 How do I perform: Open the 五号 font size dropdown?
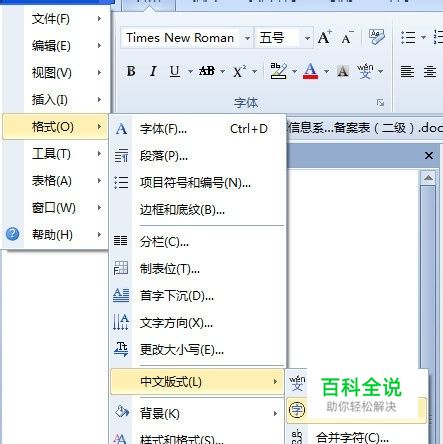(307, 38)
